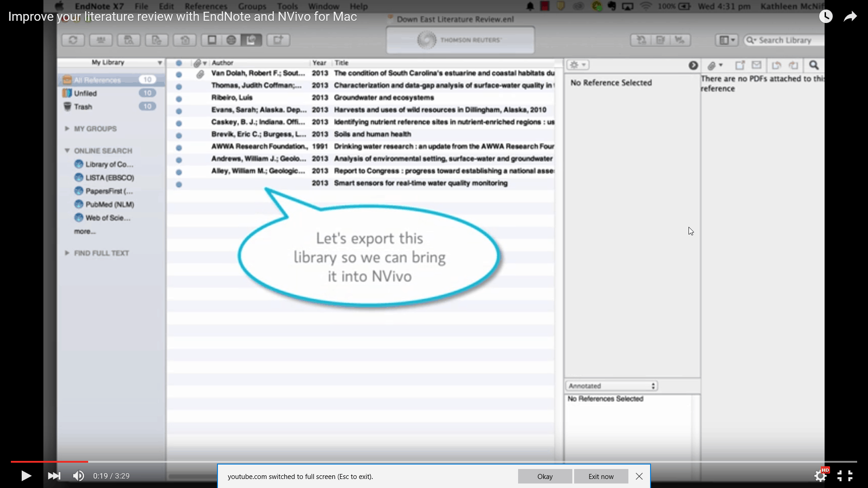The image size is (868, 488).
Task: Click the more... online search link
Action: point(85,231)
